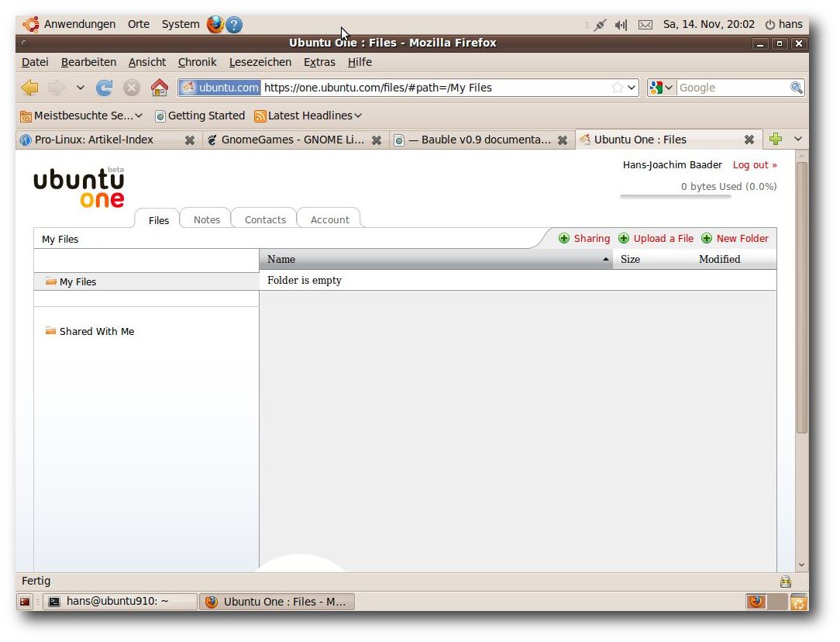This screenshot has height=642, width=840.
Task: Open the Lesezeichen menu
Action: tap(260, 62)
